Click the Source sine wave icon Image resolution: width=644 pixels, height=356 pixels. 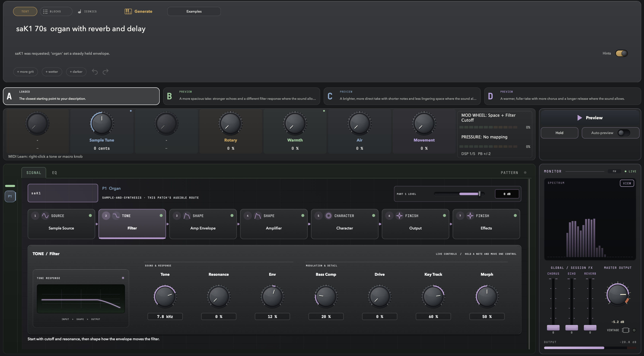pyautogui.click(x=45, y=216)
